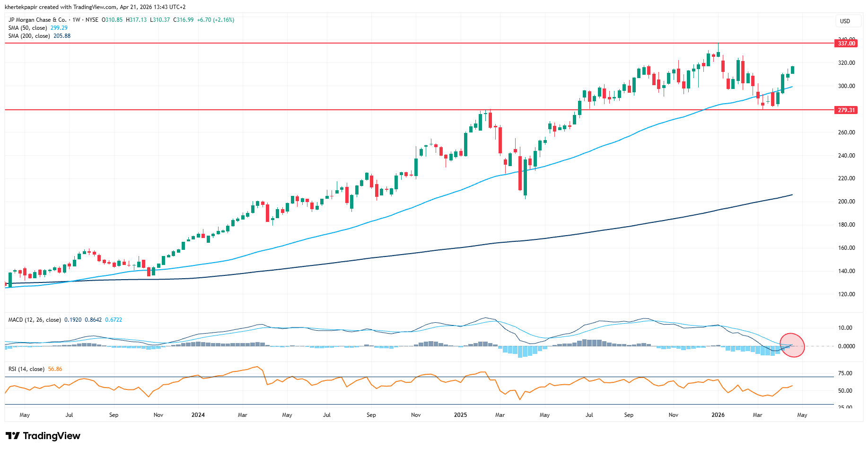Select the SMA (200, close) indicator legend
Screen dimensions: 868x450
(x=29, y=36)
